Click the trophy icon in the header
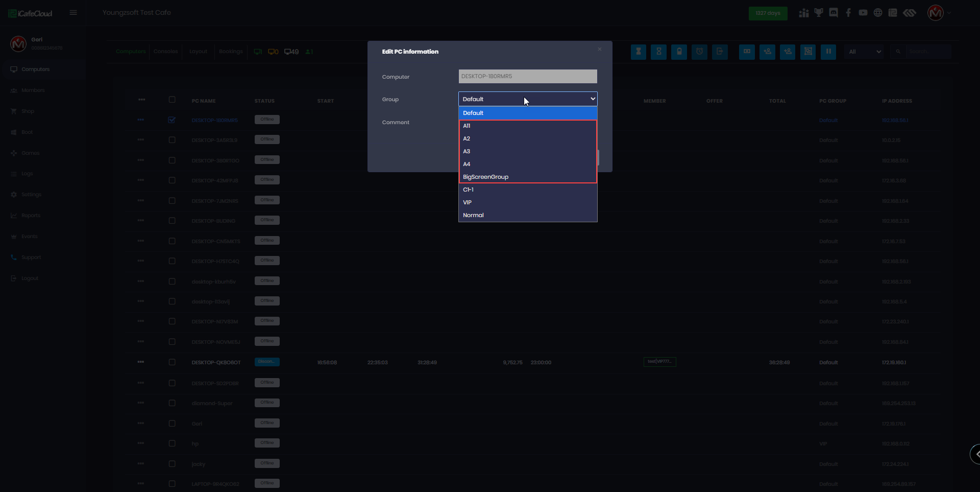Image resolution: width=980 pixels, height=492 pixels. tap(819, 13)
